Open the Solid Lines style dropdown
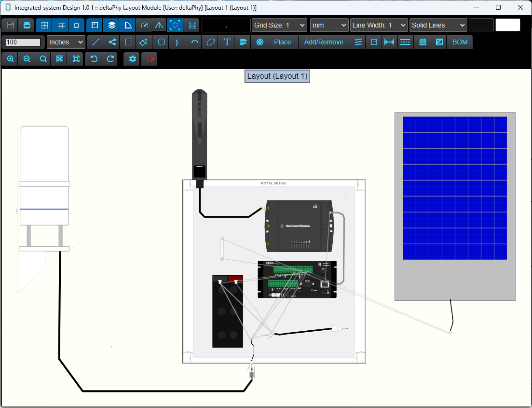532x408 pixels. (x=438, y=25)
